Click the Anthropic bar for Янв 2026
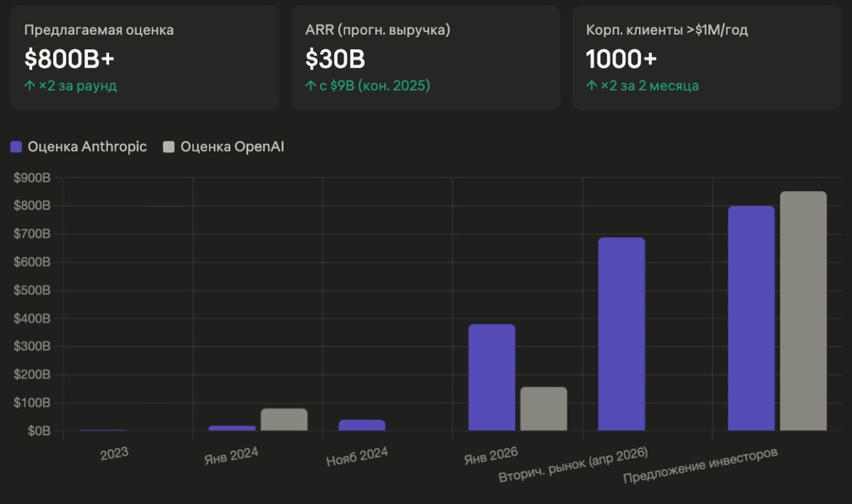 [x=492, y=377]
